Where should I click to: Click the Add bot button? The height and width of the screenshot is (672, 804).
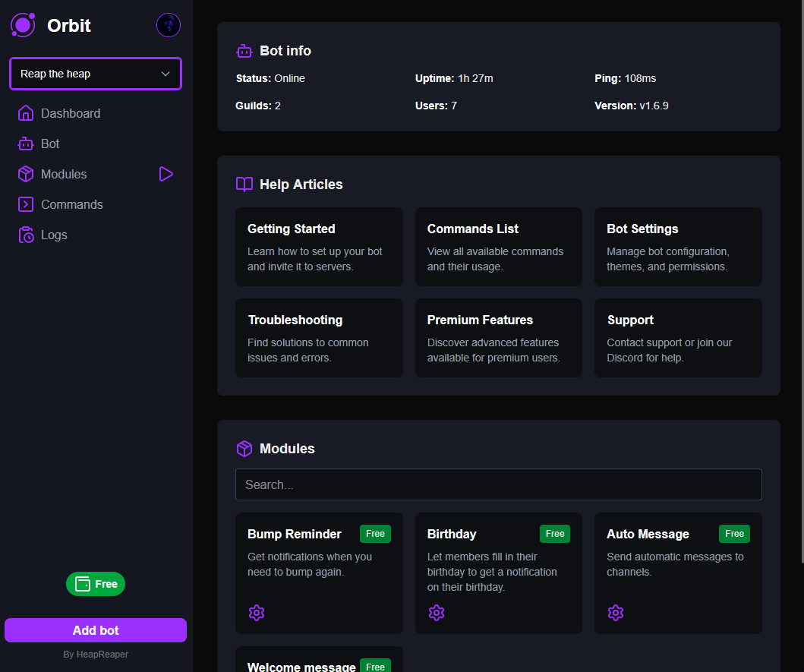click(96, 630)
